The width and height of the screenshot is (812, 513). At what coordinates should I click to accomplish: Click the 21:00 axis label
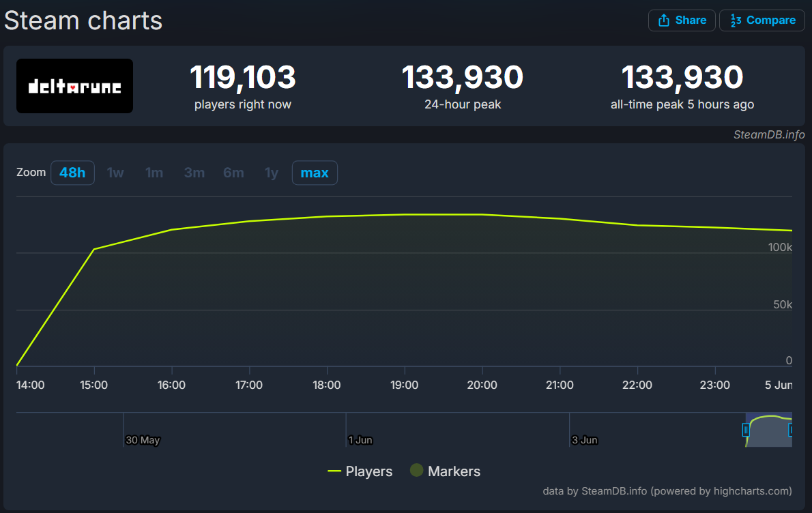pyautogui.click(x=560, y=385)
